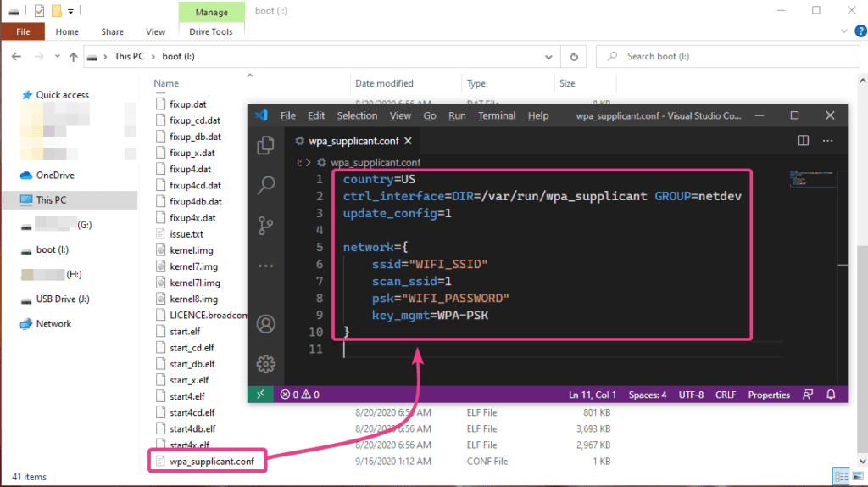
Task: Switch to the Drive Tools ribbon tab
Action: pos(210,32)
